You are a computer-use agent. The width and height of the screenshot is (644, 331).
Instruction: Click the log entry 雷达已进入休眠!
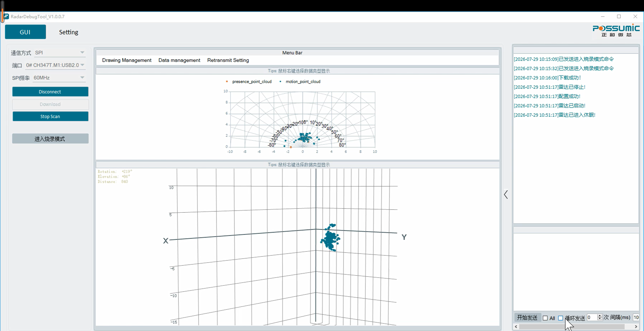pyautogui.click(x=555, y=115)
